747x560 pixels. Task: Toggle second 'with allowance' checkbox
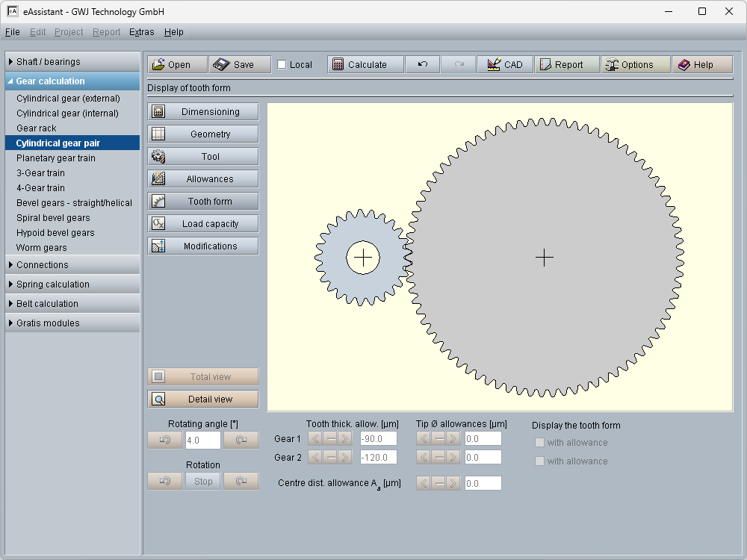tap(539, 461)
